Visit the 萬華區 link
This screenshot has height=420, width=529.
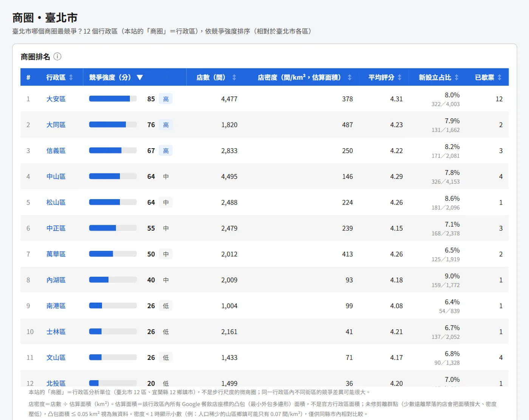(x=56, y=254)
